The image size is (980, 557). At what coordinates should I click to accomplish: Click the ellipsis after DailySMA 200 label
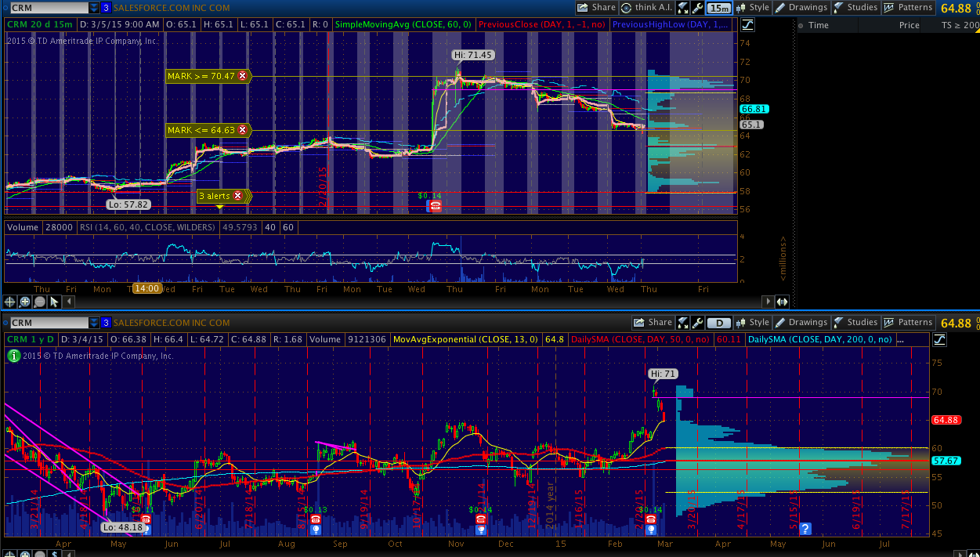(x=900, y=339)
